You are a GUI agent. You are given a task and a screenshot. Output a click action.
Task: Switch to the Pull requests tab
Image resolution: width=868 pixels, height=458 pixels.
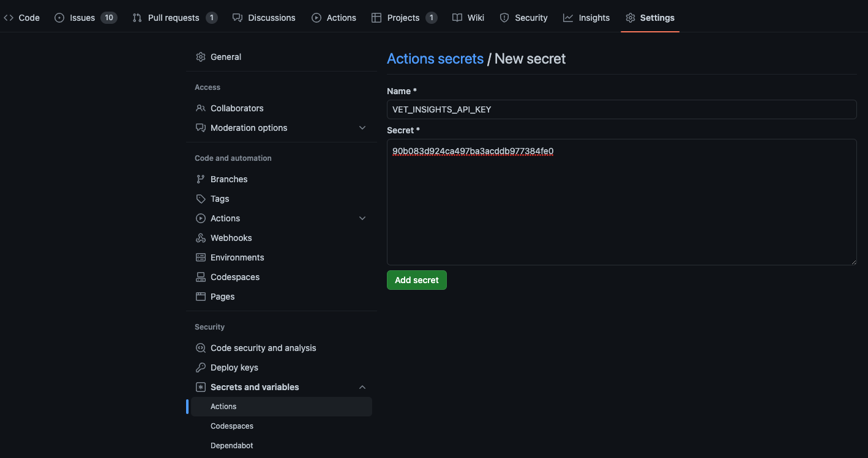coord(173,17)
